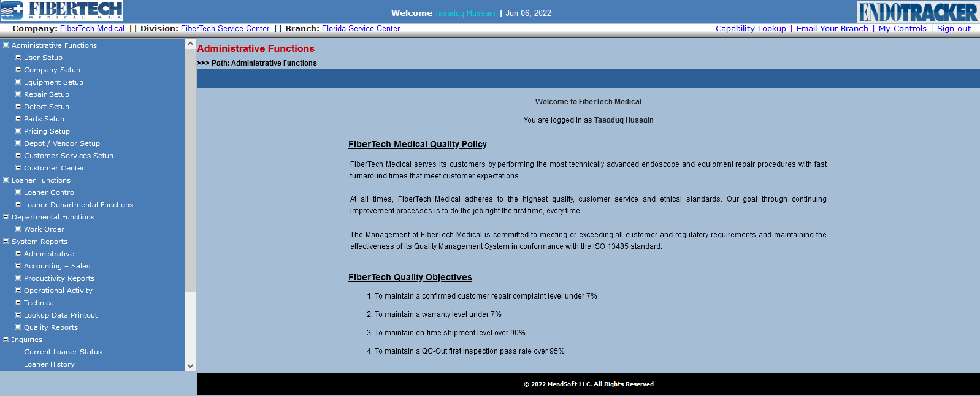
Task: Expand Parts Setup plus icon
Action: tap(18, 119)
